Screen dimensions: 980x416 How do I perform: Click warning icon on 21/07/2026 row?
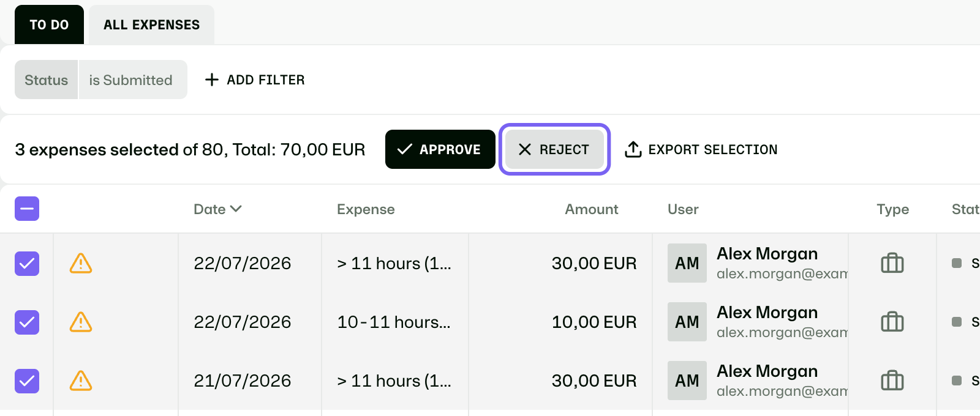click(x=81, y=381)
